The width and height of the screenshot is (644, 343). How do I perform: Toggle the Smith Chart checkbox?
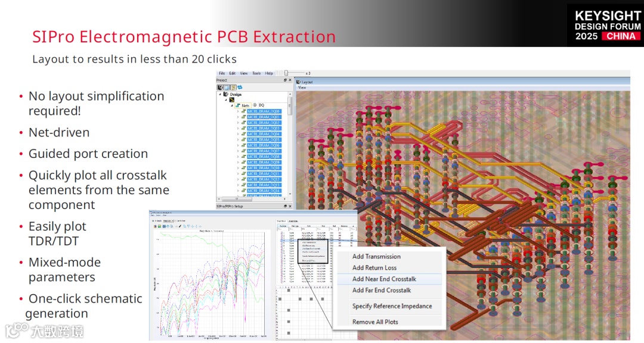(x=176, y=221)
